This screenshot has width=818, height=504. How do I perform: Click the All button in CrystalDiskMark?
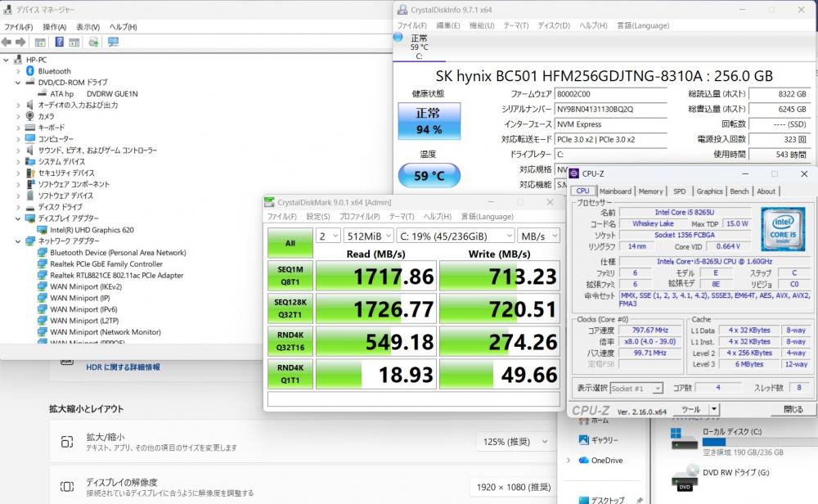coord(290,243)
